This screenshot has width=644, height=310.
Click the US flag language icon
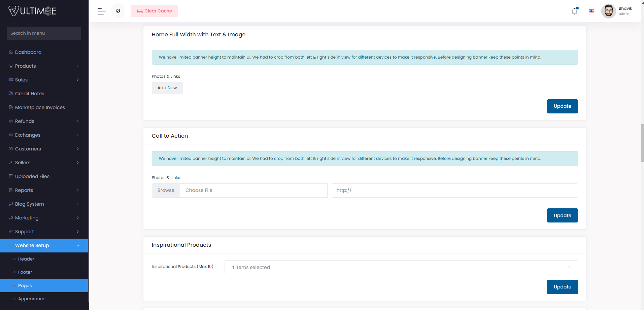tap(591, 11)
